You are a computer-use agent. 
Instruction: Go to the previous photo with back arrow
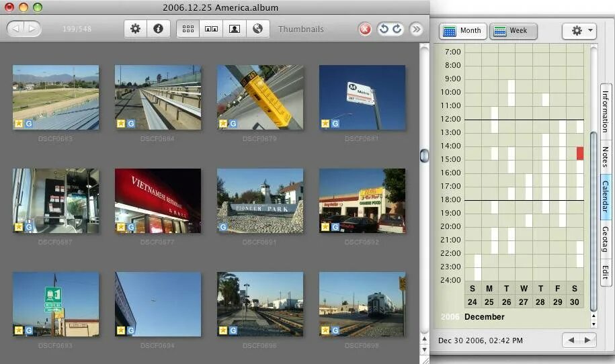click(15, 29)
